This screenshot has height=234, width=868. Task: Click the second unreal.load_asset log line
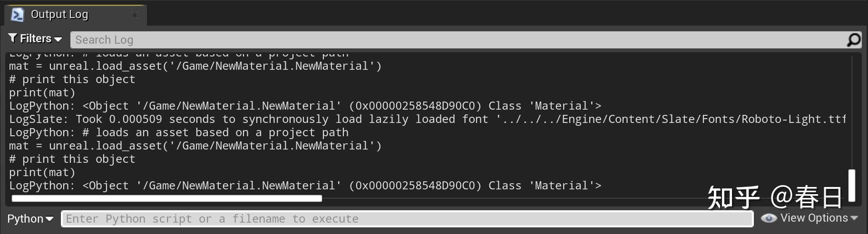[195, 146]
